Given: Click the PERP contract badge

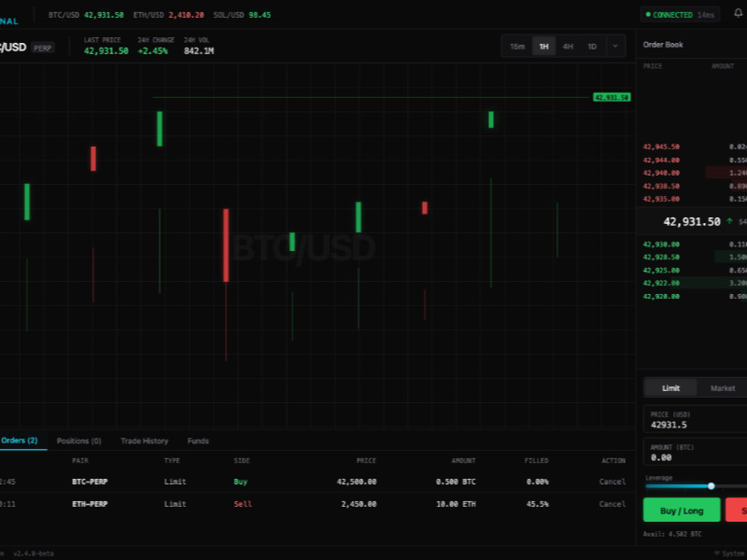Looking at the screenshot, I should point(43,48).
